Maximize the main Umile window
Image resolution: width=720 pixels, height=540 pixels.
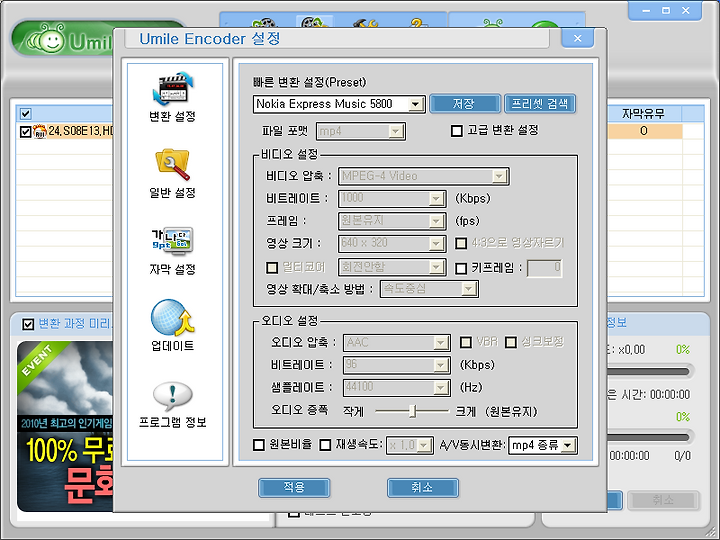point(666,11)
